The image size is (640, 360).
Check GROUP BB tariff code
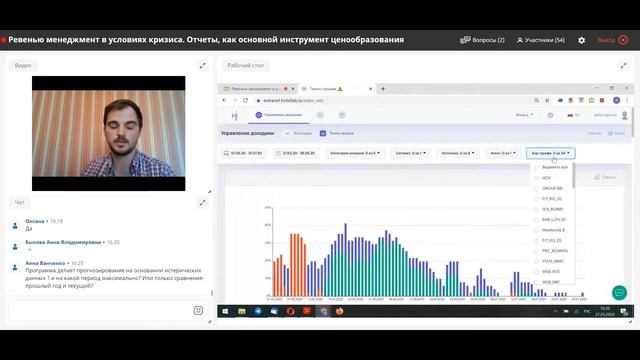pos(536,188)
